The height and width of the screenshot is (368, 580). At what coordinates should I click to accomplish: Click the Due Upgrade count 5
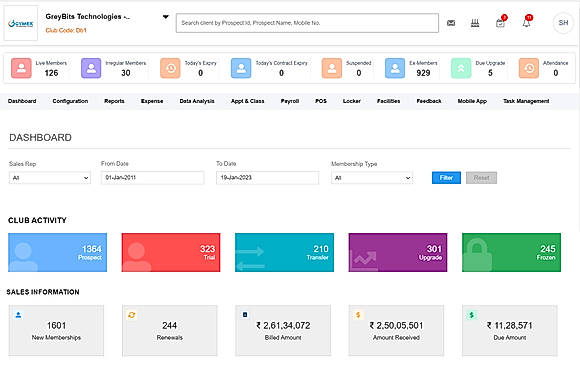(x=490, y=73)
